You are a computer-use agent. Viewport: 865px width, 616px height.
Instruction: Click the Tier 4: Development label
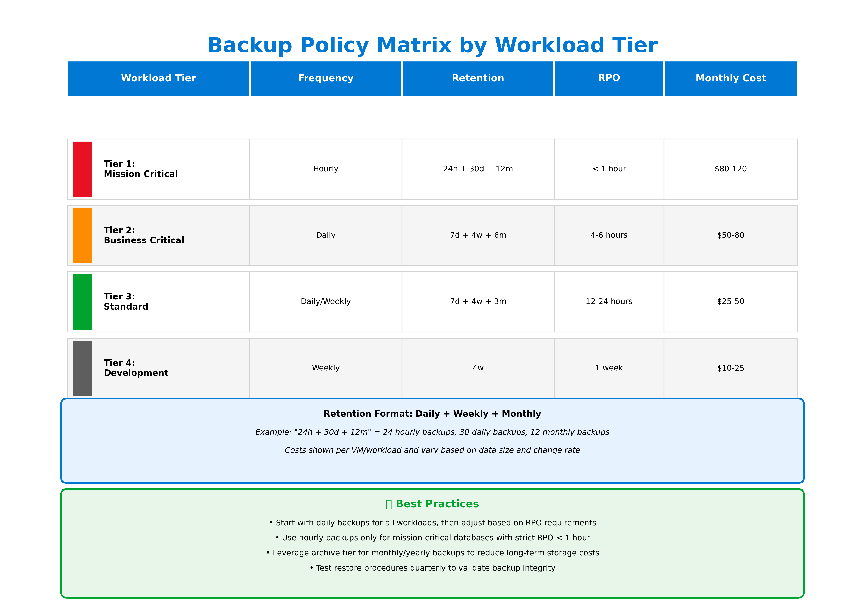[135, 368]
